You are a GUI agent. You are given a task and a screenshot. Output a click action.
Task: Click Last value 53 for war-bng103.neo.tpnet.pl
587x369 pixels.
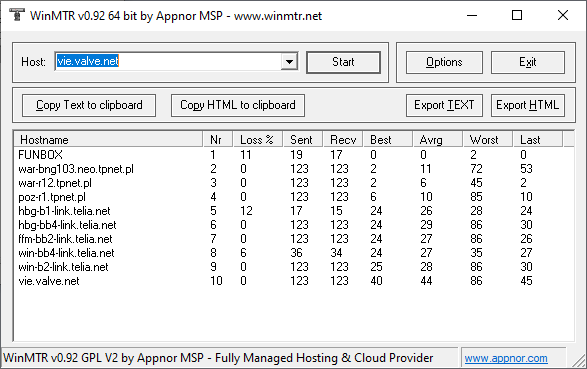526,169
